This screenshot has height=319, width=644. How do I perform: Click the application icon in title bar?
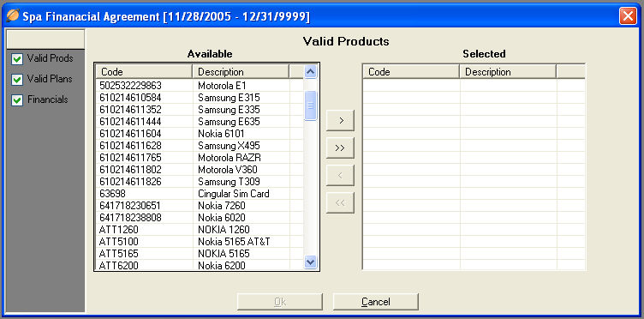(13, 16)
